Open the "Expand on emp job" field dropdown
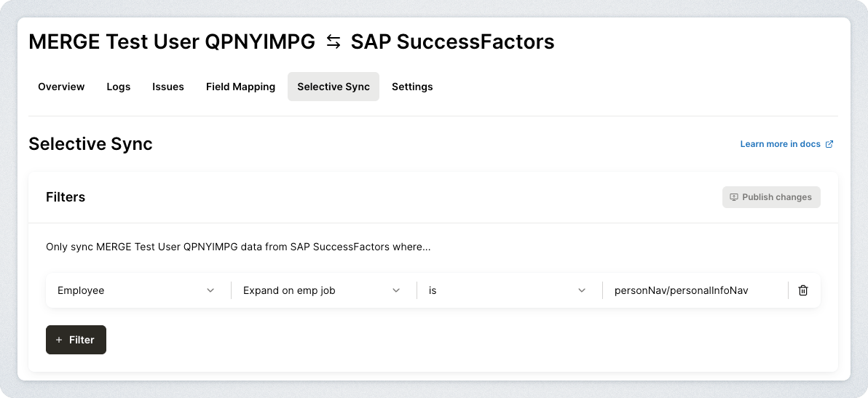The image size is (868, 398). pyautogui.click(x=317, y=290)
